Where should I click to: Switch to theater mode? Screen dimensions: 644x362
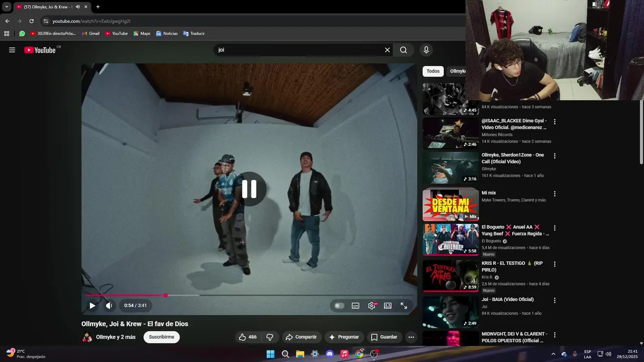388,305
